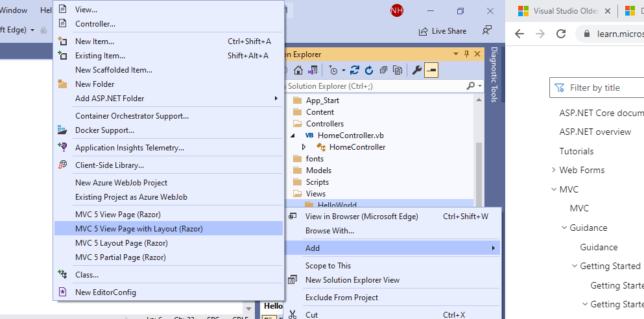The width and height of the screenshot is (644, 319).
Task: Open ASP.NET overview link
Action: (595, 132)
